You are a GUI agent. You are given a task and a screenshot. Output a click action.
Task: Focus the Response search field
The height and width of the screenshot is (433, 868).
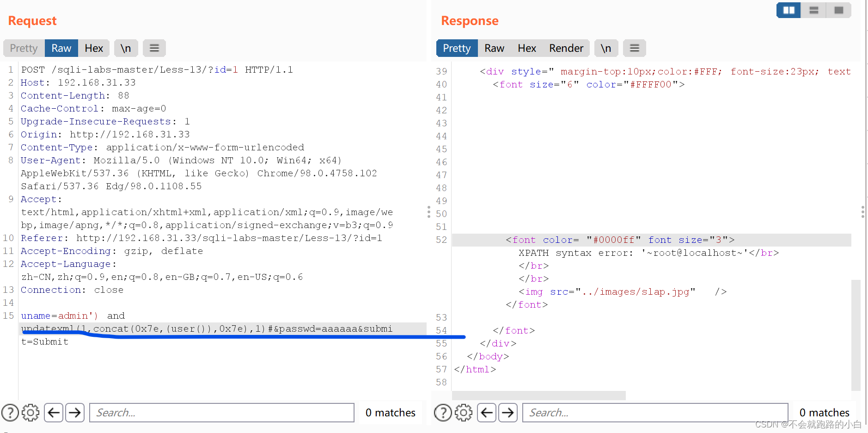tap(655, 413)
